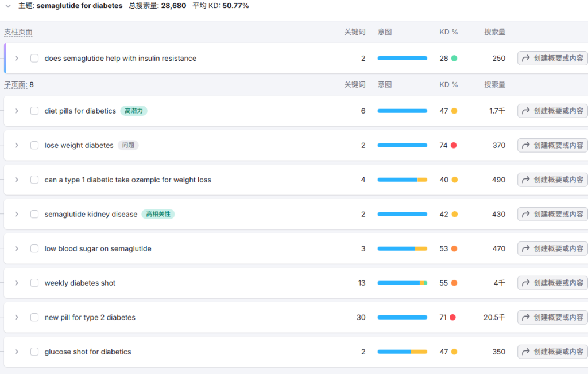Check the insulin resistance pillar page box
The image size is (588, 374).
pyautogui.click(x=34, y=58)
